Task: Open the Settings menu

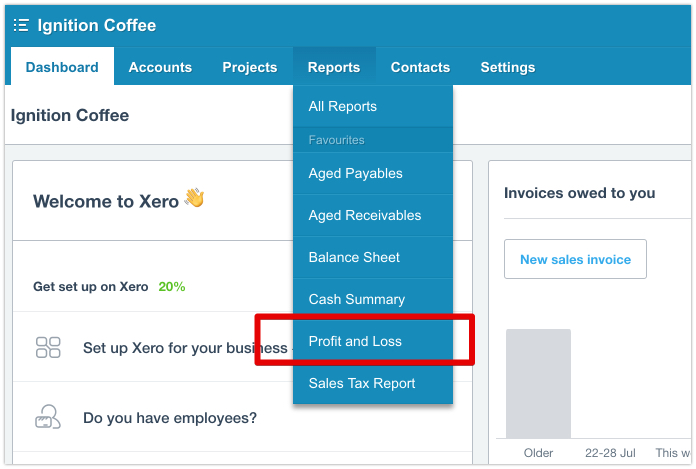Action: tap(507, 67)
